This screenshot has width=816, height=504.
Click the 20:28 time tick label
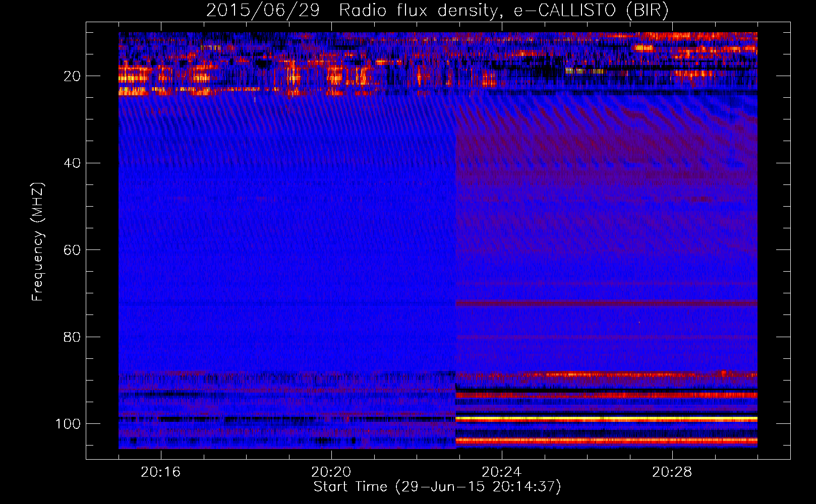click(x=672, y=472)
